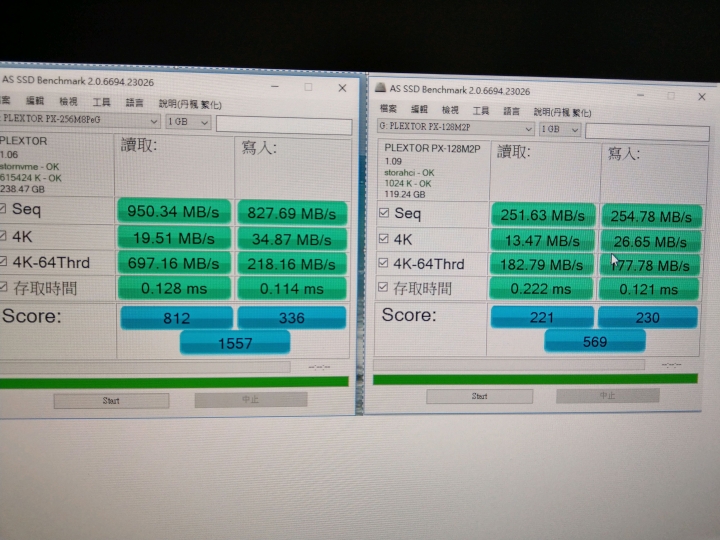Screen dimensions: 720x540
Task: Click the read score 221
Action: 542,317
